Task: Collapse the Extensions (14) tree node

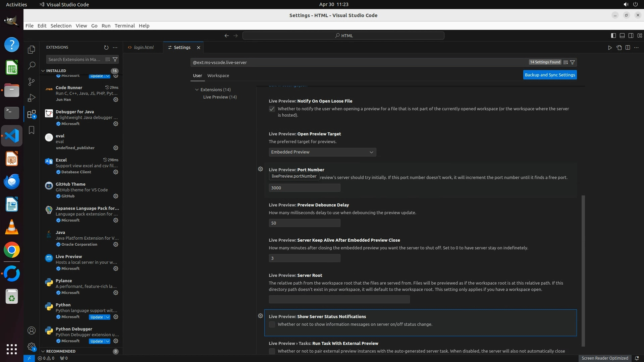Action: pyautogui.click(x=197, y=90)
